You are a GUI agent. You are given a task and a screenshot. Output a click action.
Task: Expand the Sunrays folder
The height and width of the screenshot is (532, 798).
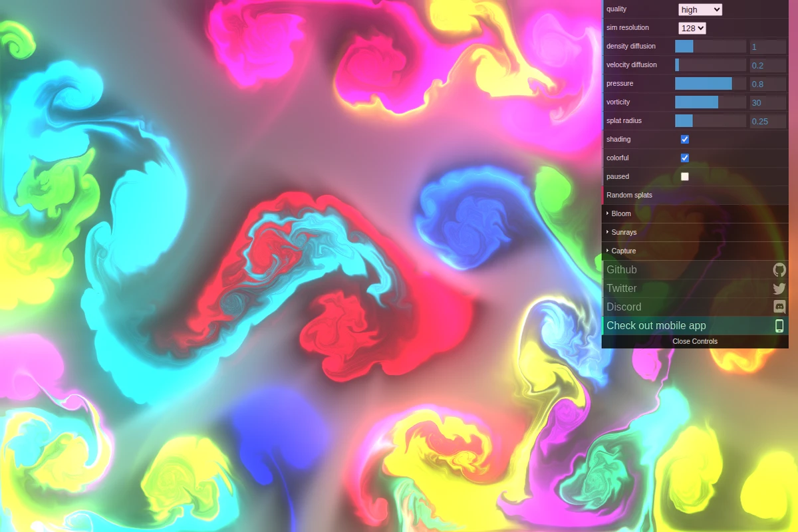624,232
